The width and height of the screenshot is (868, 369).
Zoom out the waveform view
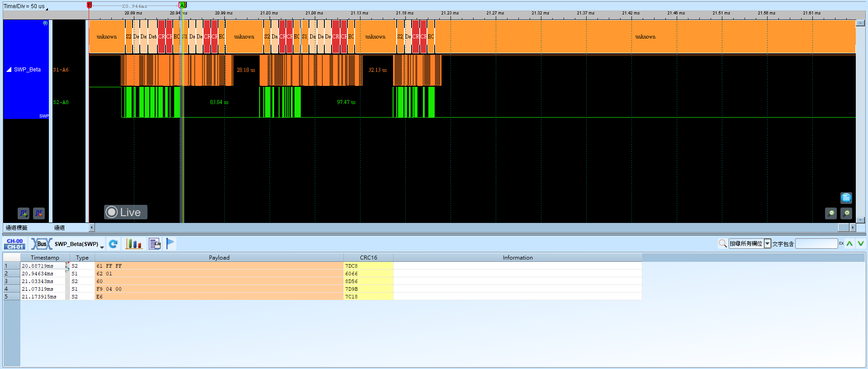(x=831, y=213)
